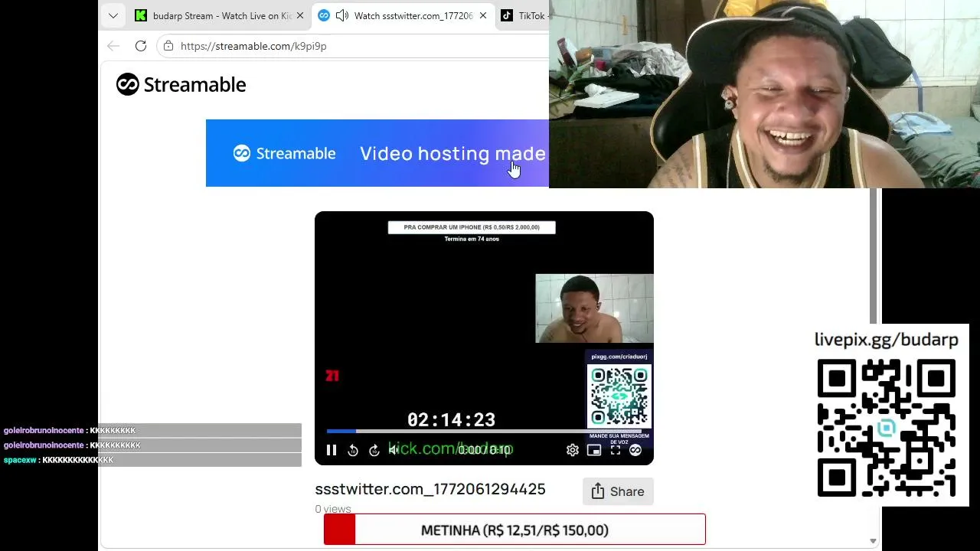Close the Watch ssstwitter.com tab

[483, 15]
